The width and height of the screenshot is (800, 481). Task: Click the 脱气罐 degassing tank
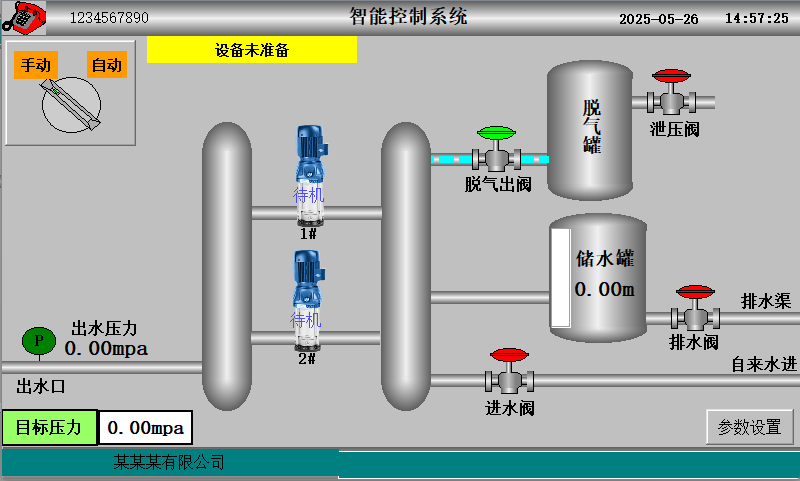[x=590, y=128]
